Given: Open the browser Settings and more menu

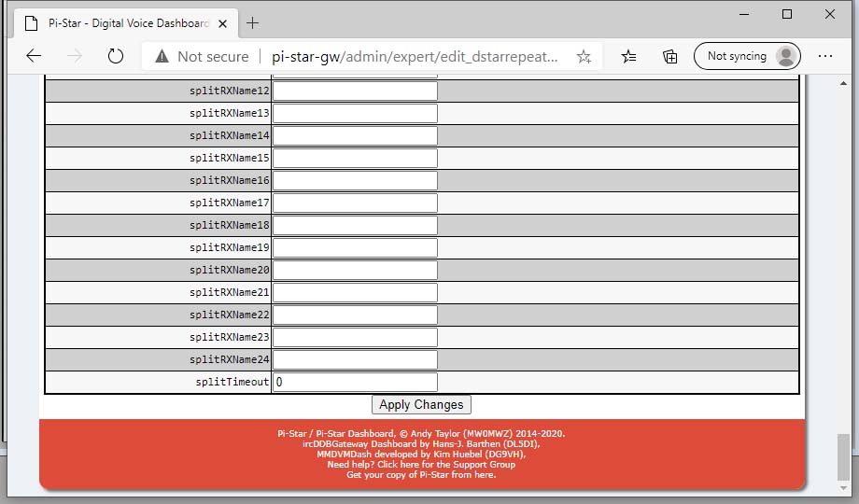Looking at the screenshot, I should 825,56.
